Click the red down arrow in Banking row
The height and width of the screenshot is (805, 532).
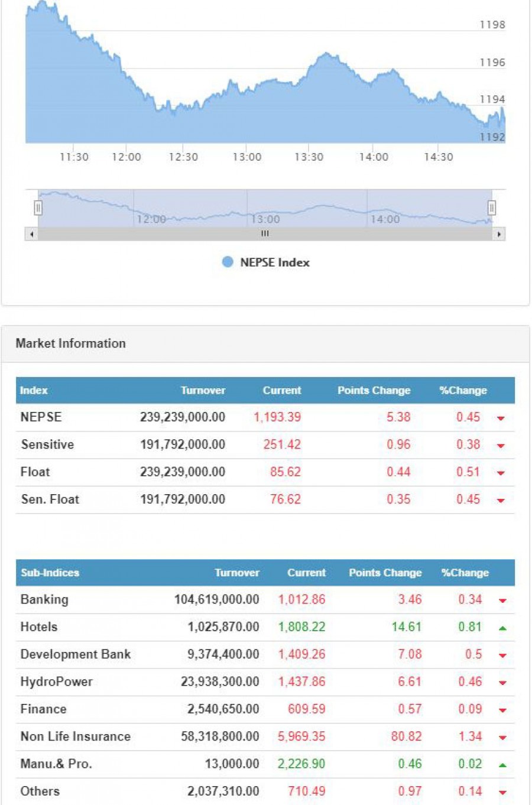point(502,600)
